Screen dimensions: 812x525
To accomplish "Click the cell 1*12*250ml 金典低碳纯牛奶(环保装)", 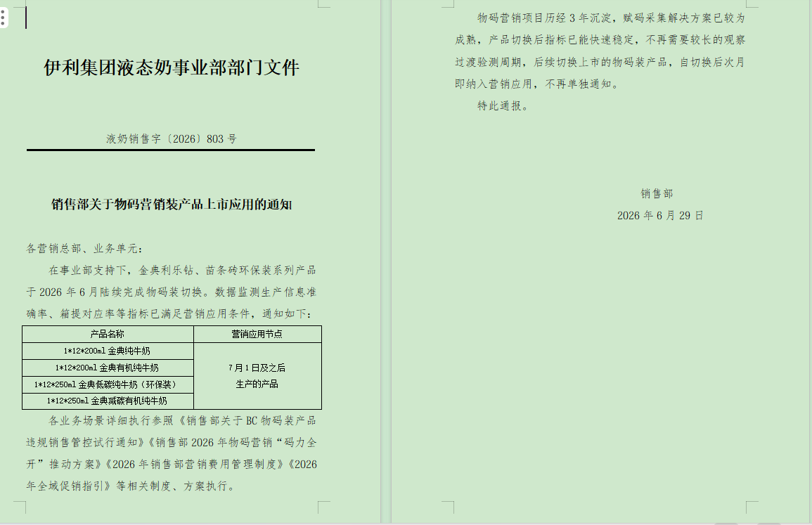I will [107, 384].
